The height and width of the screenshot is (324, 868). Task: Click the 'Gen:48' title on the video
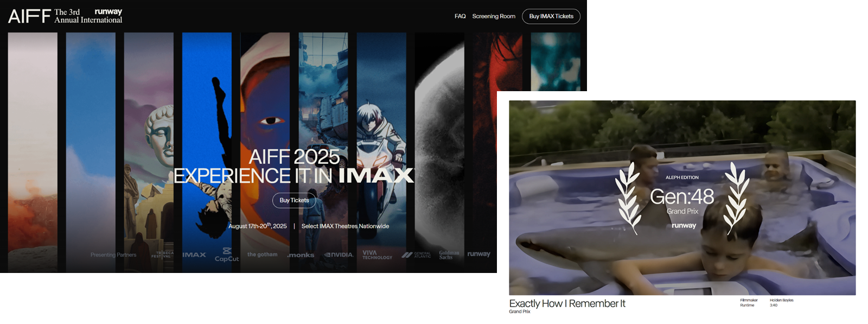pos(682,196)
